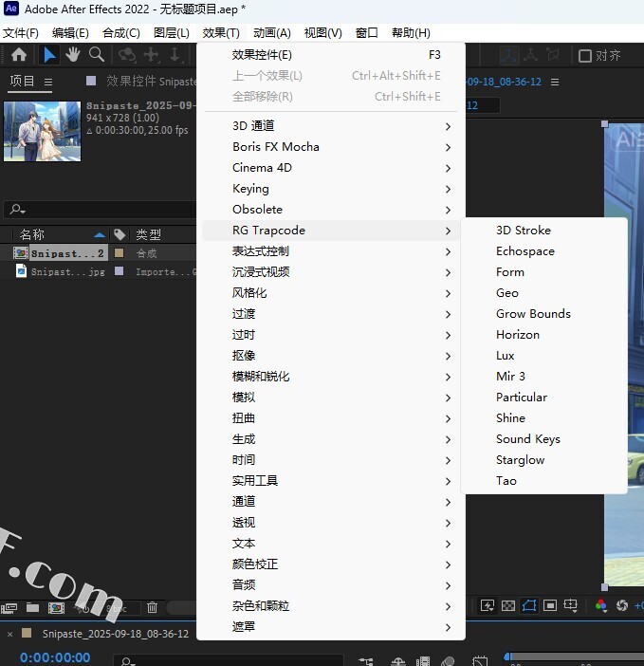This screenshot has width=644, height=666.
Task: Enable the 对齐 snapping checkbox
Action: pos(585,56)
